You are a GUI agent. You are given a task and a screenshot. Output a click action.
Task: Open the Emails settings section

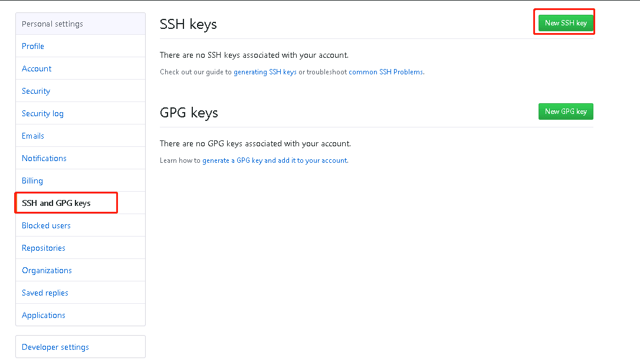[x=32, y=136]
